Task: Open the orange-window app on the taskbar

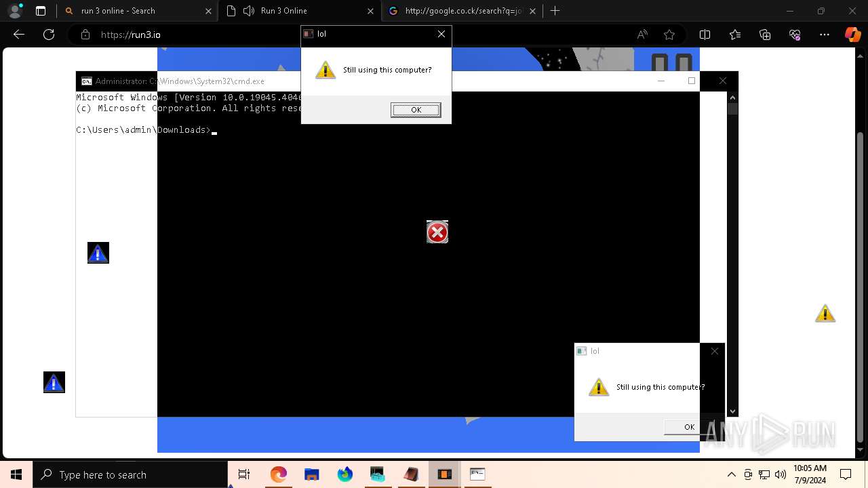Action: click(x=444, y=474)
